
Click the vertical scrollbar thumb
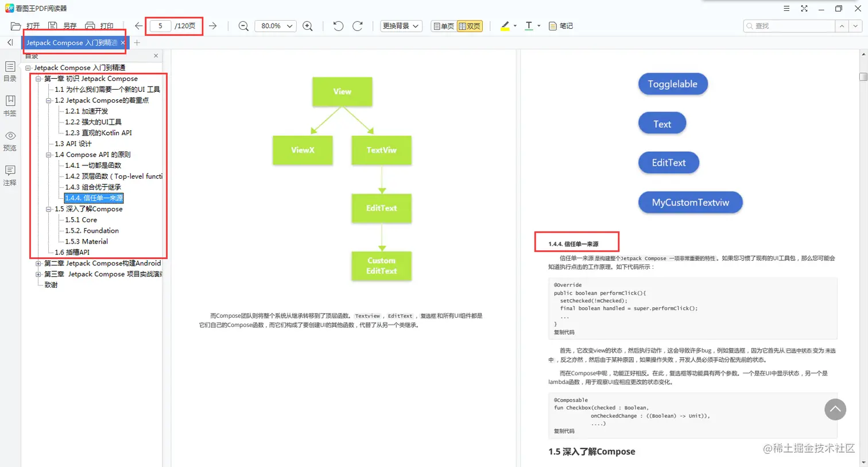pos(863,77)
